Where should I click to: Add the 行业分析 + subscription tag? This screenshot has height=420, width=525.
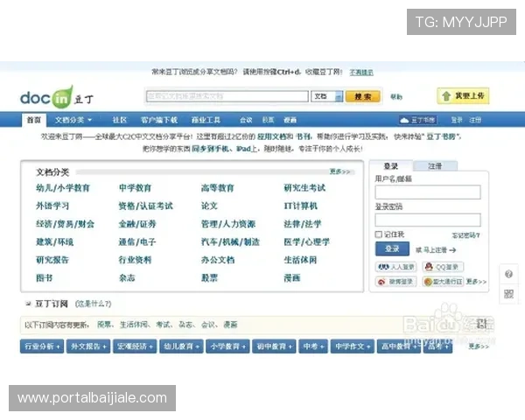pyautogui.click(x=42, y=346)
